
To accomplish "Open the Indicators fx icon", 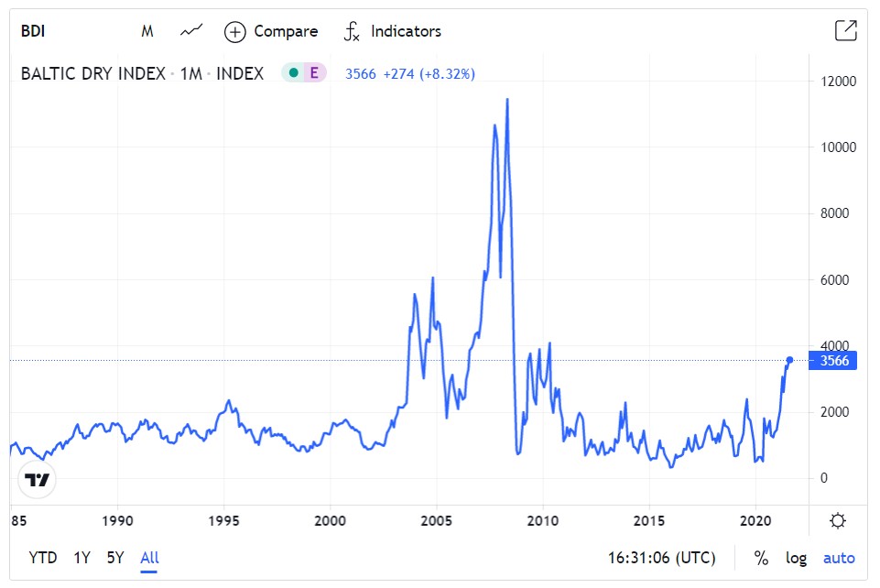I will click(x=352, y=32).
